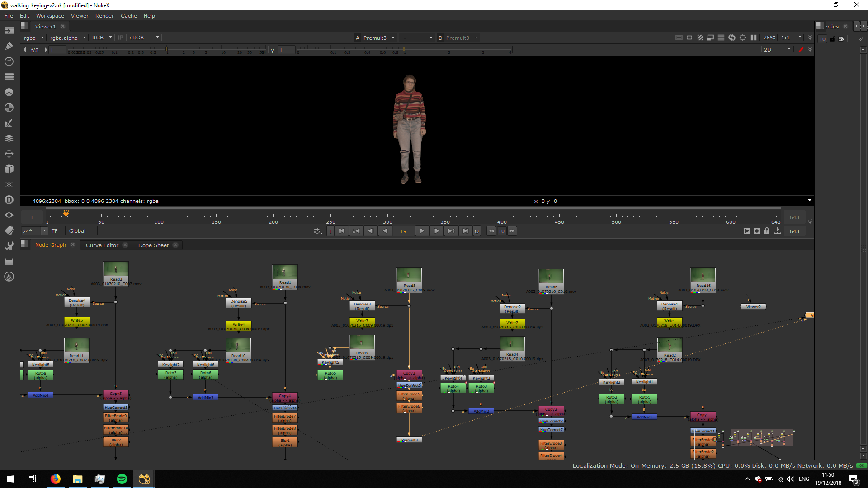Open Spotify from the Windows taskbar
The width and height of the screenshot is (868, 488).
coord(122,479)
